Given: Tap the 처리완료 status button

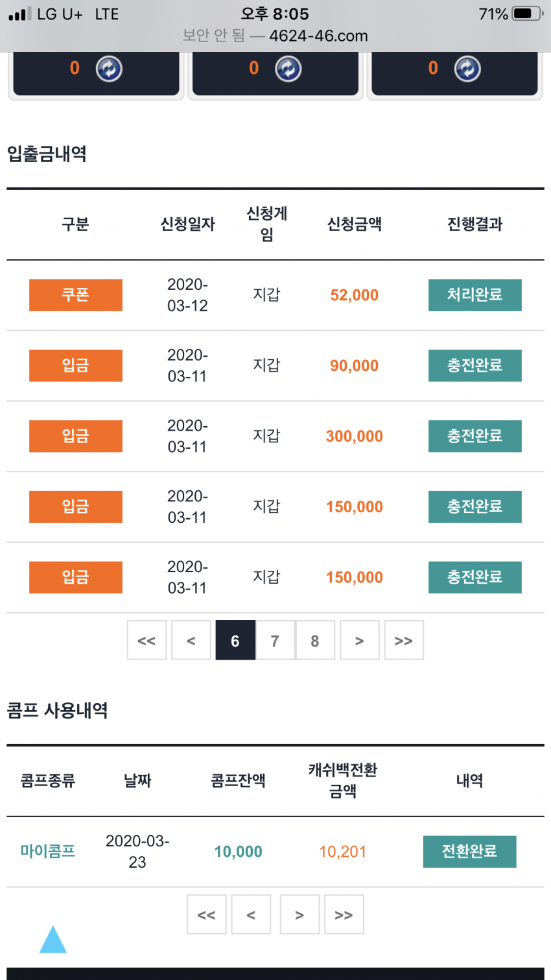Looking at the screenshot, I should [x=475, y=295].
